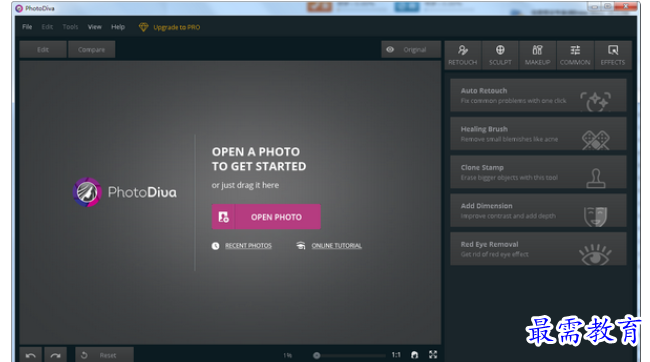This screenshot has height=362, width=650.
Task: Set zoom to 1:1
Action: [396, 355]
